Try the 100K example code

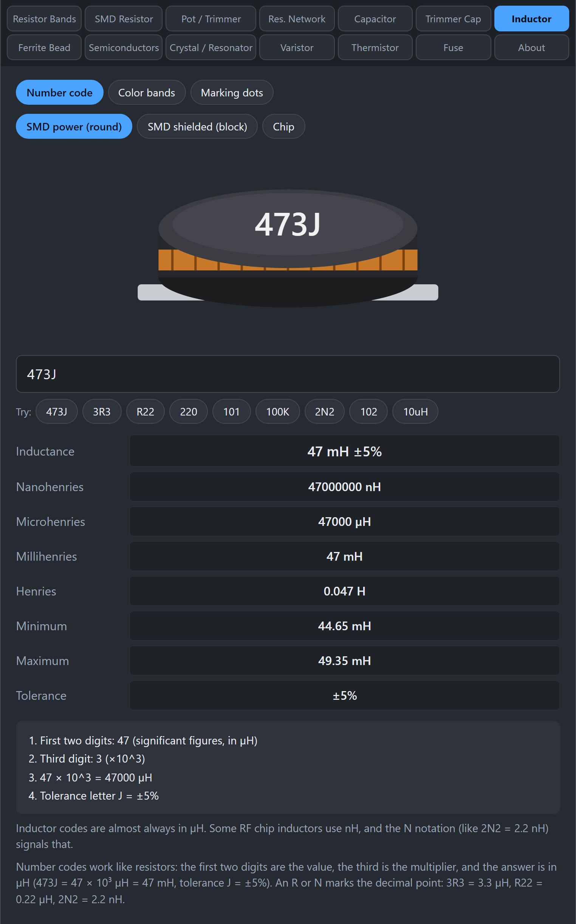278,411
